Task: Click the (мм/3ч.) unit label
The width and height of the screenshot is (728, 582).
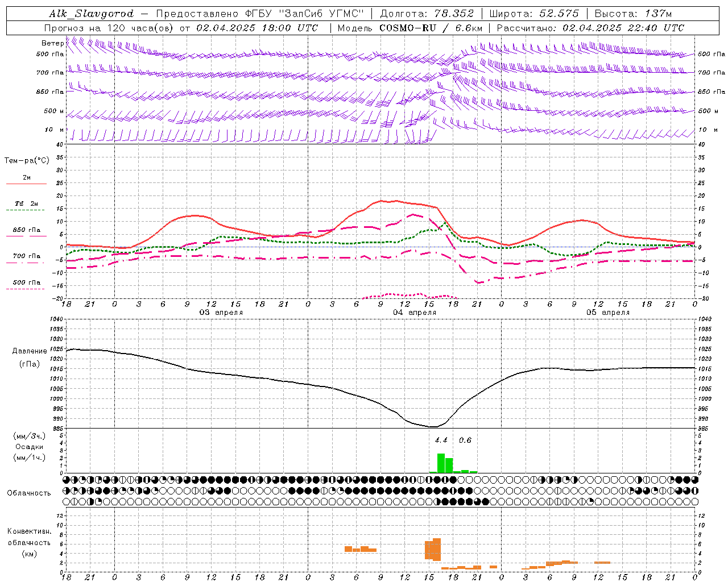Action: [29, 436]
